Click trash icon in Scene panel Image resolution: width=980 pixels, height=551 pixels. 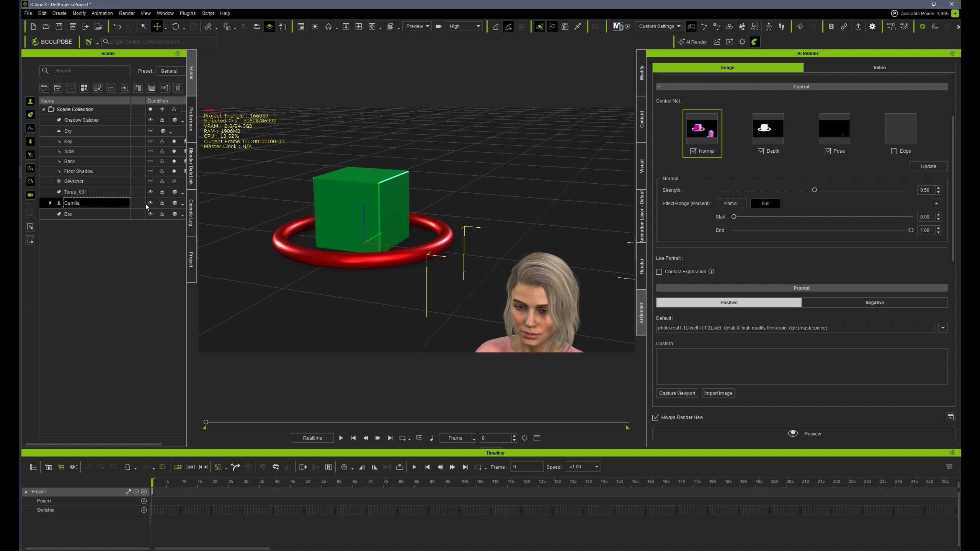pyautogui.click(x=178, y=88)
